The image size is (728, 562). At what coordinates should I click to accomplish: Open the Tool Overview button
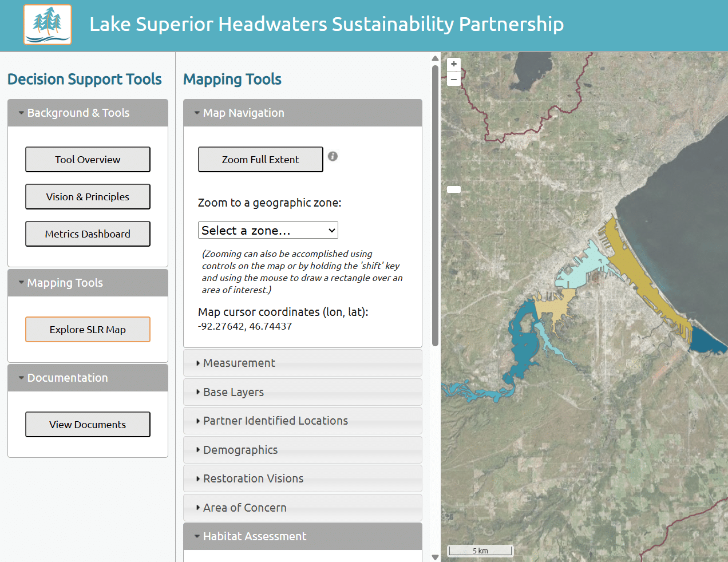(88, 159)
